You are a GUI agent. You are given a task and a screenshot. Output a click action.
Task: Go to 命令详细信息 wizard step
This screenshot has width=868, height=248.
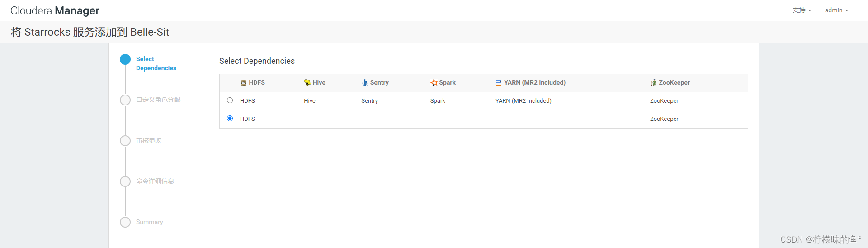[x=155, y=181]
